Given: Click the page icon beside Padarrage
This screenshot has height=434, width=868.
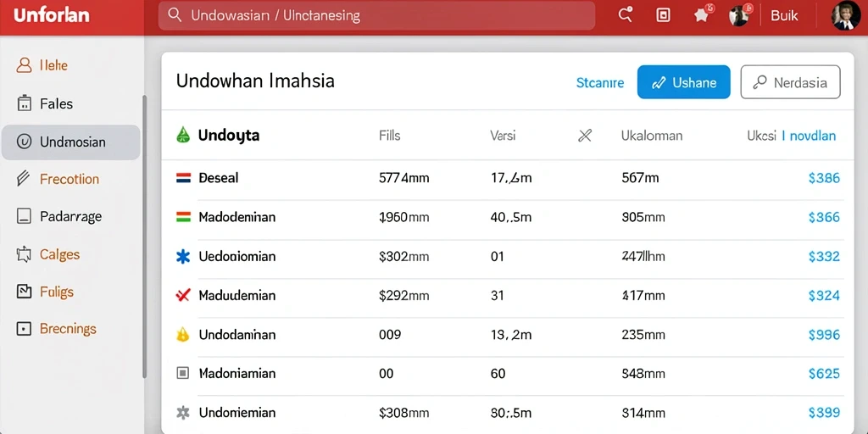Looking at the screenshot, I should [x=24, y=216].
